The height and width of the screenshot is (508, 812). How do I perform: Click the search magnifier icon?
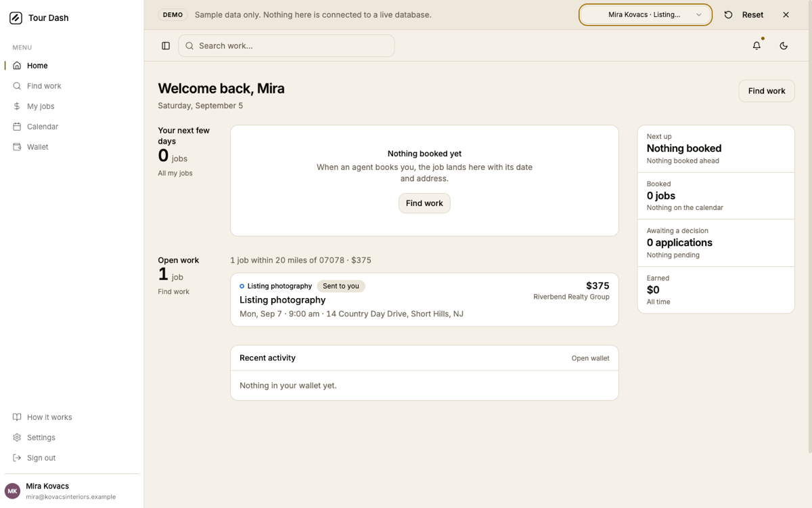point(189,46)
